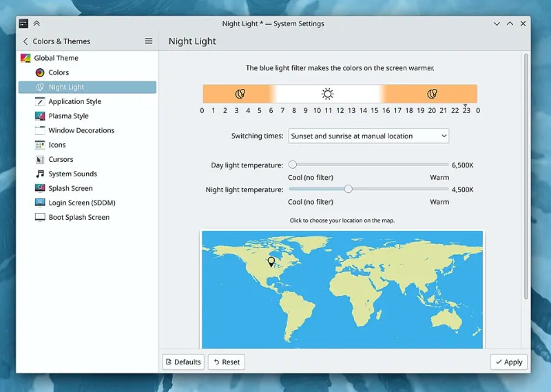This screenshot has width=551, height=392.
Task: Click the Application Style icon
Action: point(40,101)
